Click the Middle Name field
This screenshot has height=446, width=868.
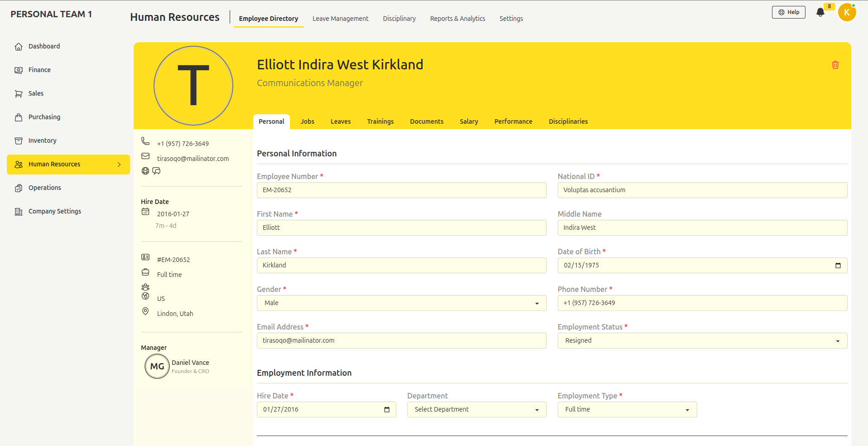[703, 228]
